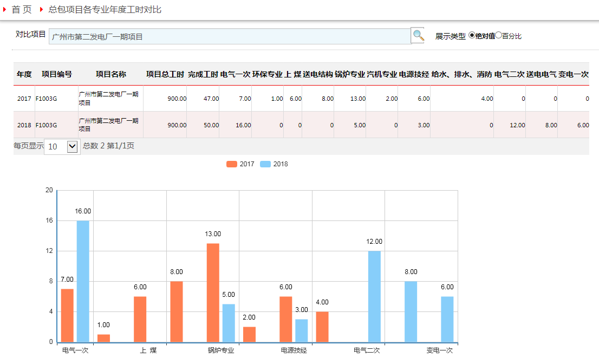
Task: Click the red arrow before 首页
Action: pos(4,10)
